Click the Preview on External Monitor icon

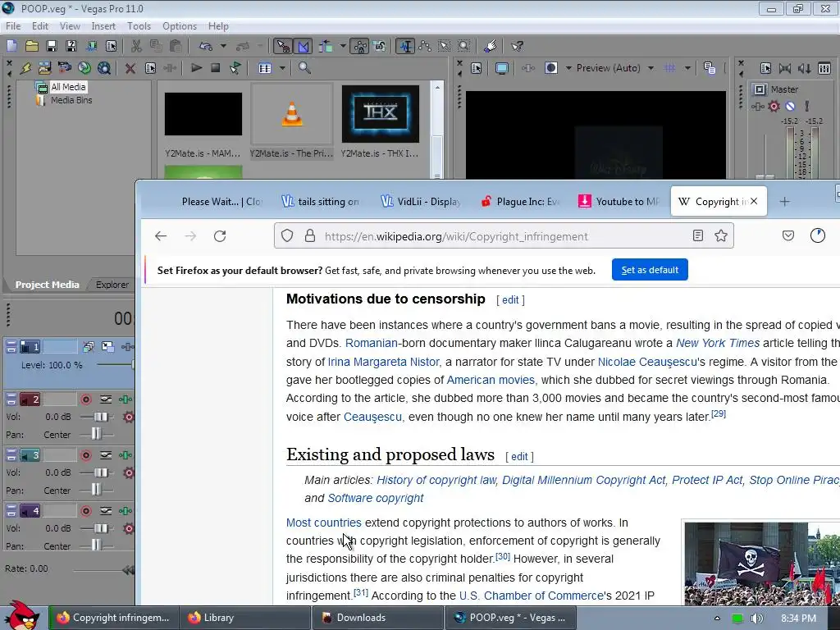coord(502,68)
